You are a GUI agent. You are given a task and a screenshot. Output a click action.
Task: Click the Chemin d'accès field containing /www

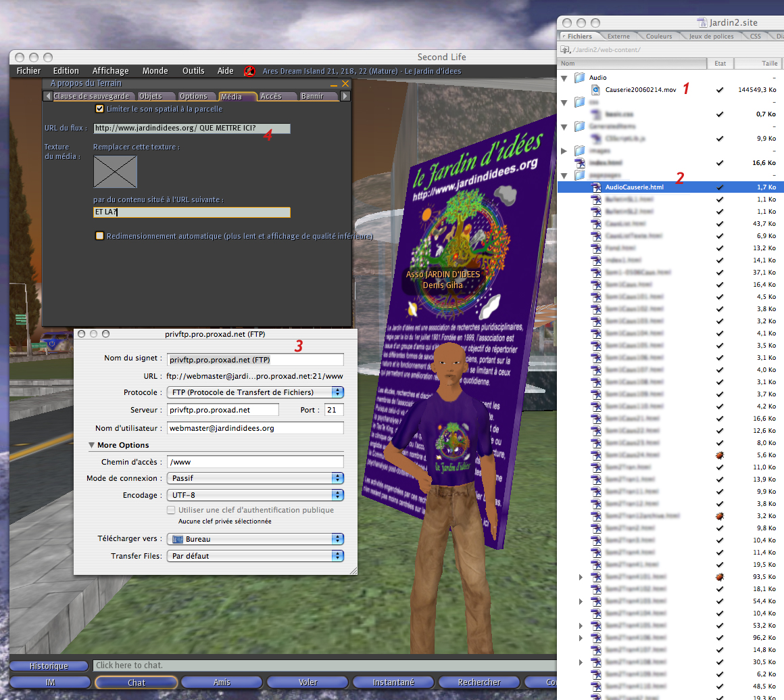[255, 462]
